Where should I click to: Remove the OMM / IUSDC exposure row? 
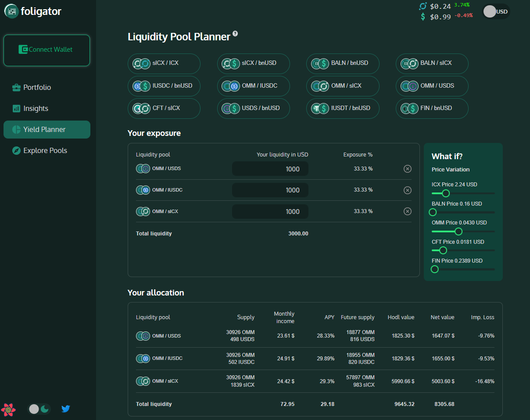point(407,190)
